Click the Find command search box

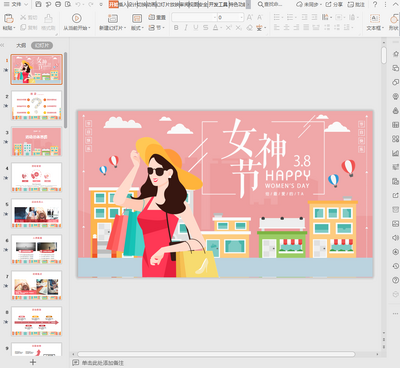coord(270,4)
